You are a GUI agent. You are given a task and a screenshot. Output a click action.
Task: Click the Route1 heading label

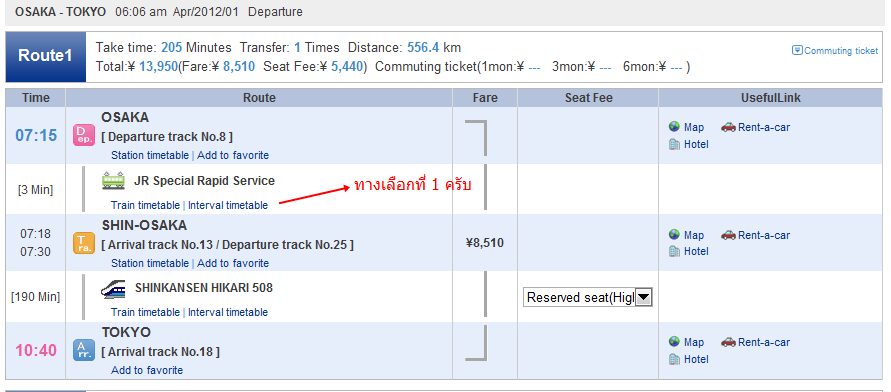pos(45,56)
